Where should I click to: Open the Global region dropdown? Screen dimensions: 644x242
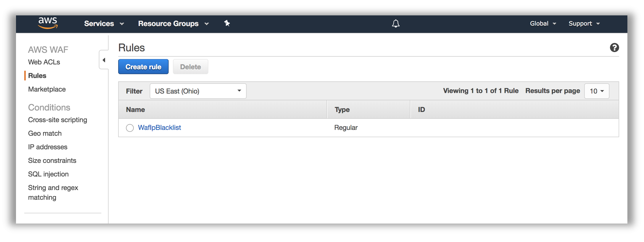(543, 24)
